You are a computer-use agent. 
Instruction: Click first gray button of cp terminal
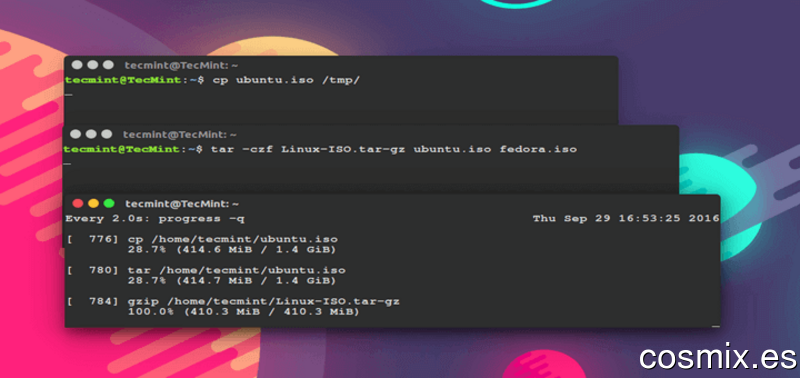coord(77,65)
